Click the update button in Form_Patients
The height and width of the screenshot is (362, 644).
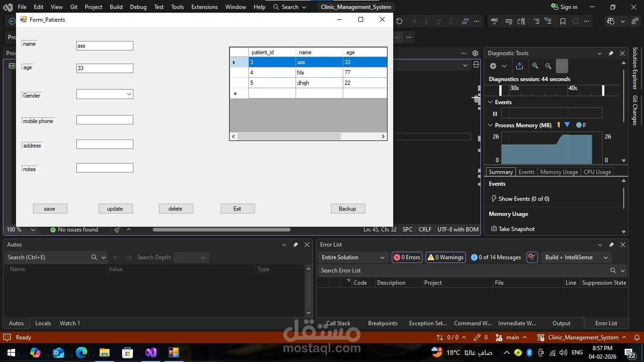click(x=116, y=209)
